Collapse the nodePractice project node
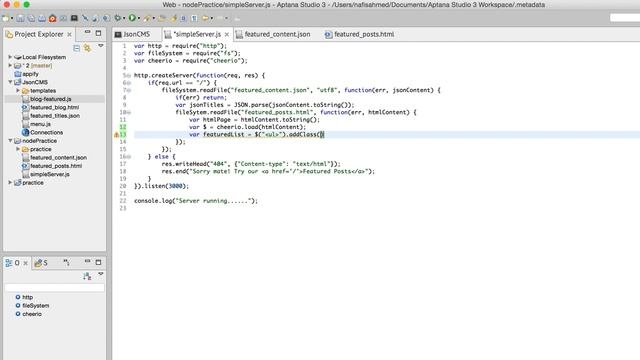Viewport: 640px width, 360px height. [x=10, y=141]
